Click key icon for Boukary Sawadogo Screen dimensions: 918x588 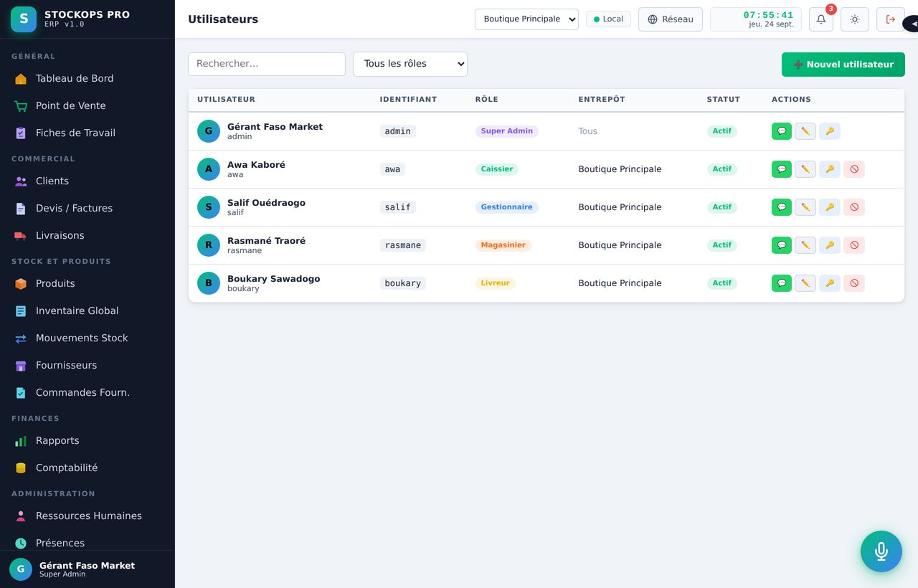[x=830, y=283]
